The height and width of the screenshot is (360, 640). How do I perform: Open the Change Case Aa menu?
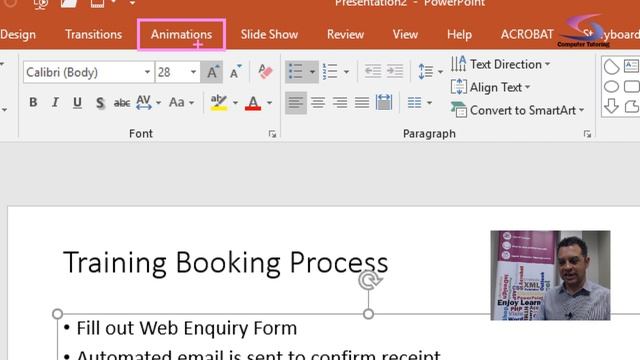pos(181,102)
